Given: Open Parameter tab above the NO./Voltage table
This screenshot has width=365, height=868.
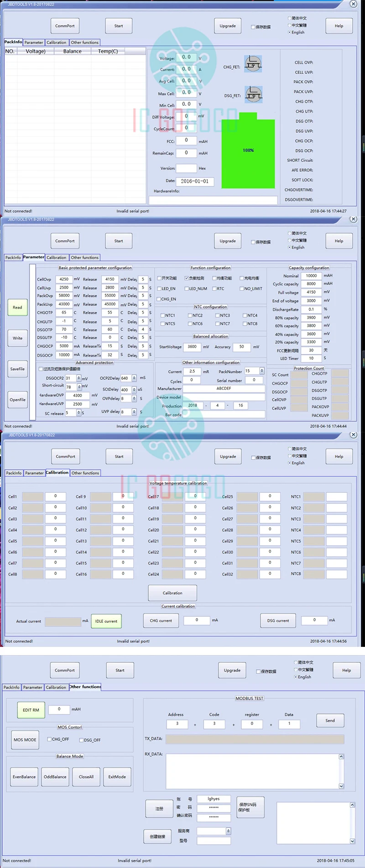Looking at the screenshot, I should click(34, 42).
